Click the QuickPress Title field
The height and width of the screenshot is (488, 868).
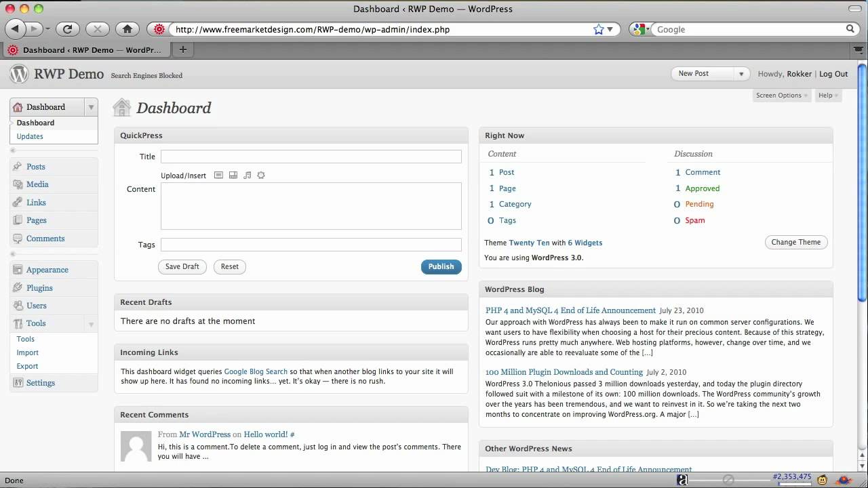(311, 157)
